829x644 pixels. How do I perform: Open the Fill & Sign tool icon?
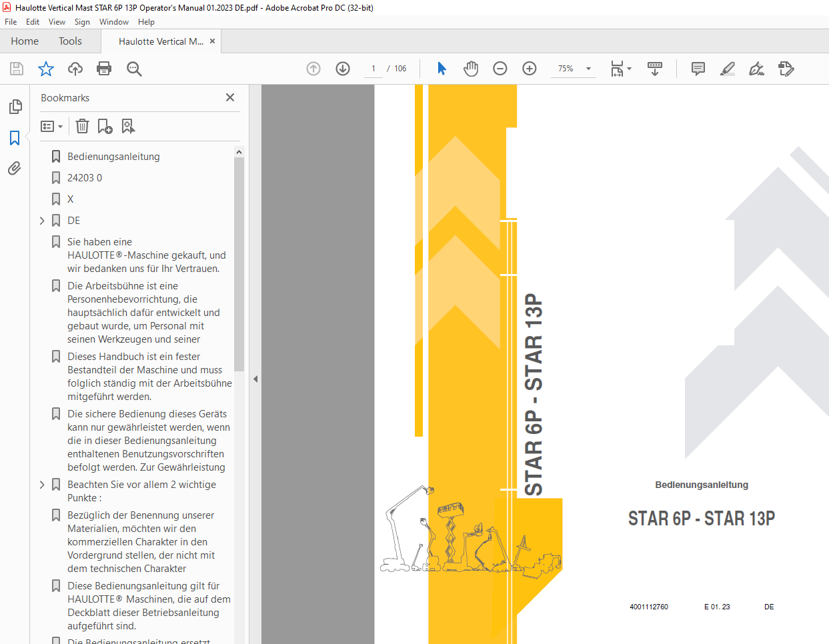tap(756, 69)
